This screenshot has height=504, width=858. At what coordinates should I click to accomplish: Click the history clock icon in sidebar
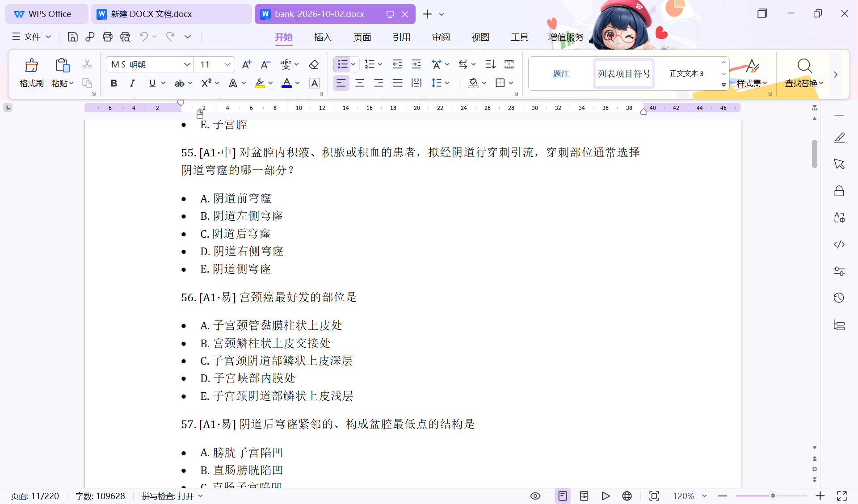(839, 298)
